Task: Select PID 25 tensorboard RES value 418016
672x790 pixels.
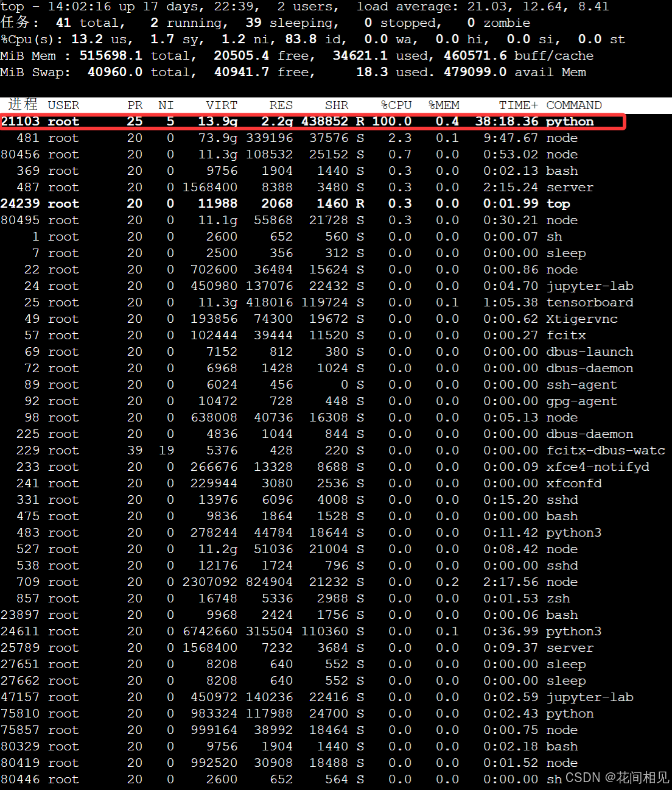Action: pyautogui.click(x=269, y=302)
